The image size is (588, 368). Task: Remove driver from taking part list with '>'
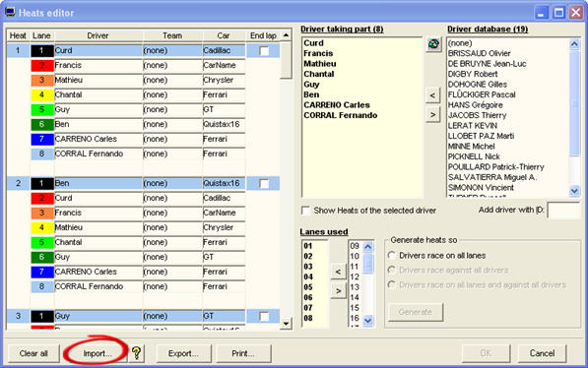click(432, 114)
